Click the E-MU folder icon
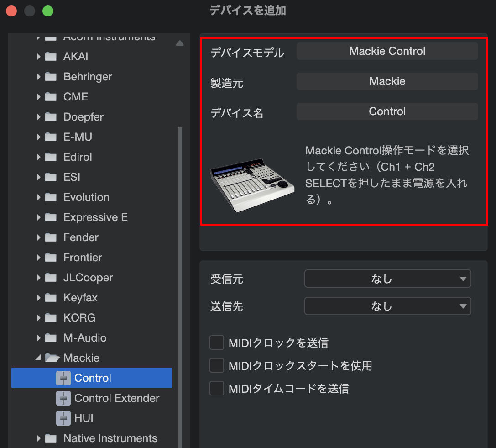 (x=51, y=137)
